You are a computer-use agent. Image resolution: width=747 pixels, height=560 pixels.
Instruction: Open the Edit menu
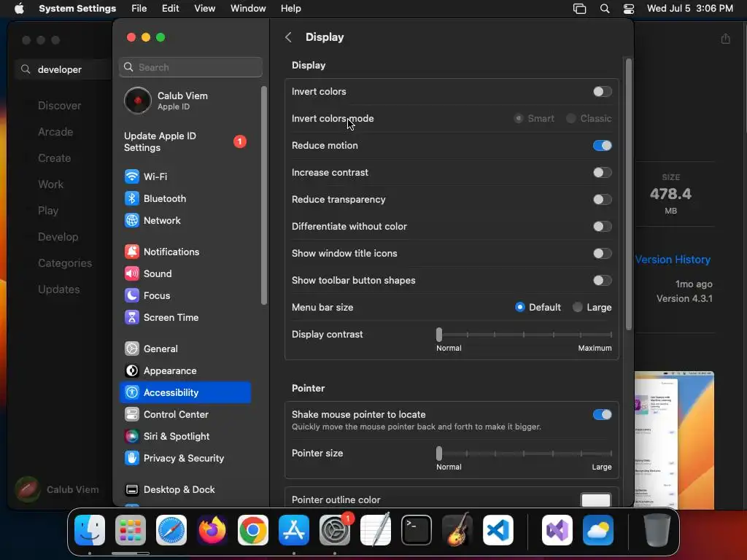point(170,9)
